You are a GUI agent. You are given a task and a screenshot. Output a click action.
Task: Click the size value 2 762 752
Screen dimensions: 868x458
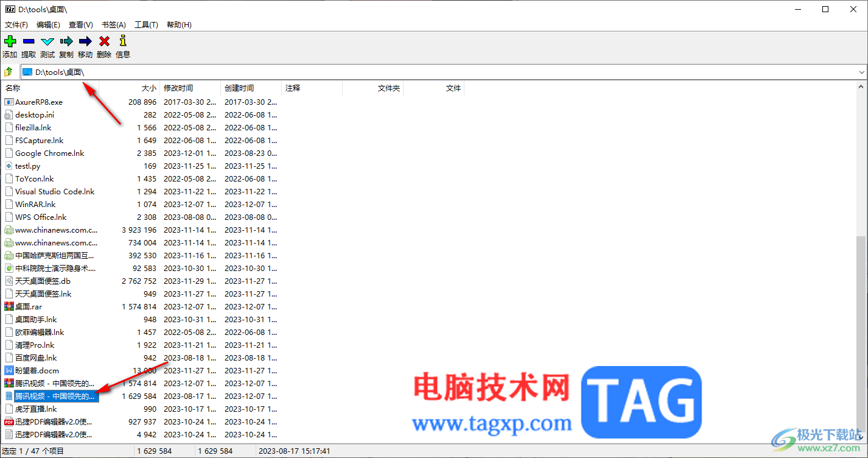139,281
